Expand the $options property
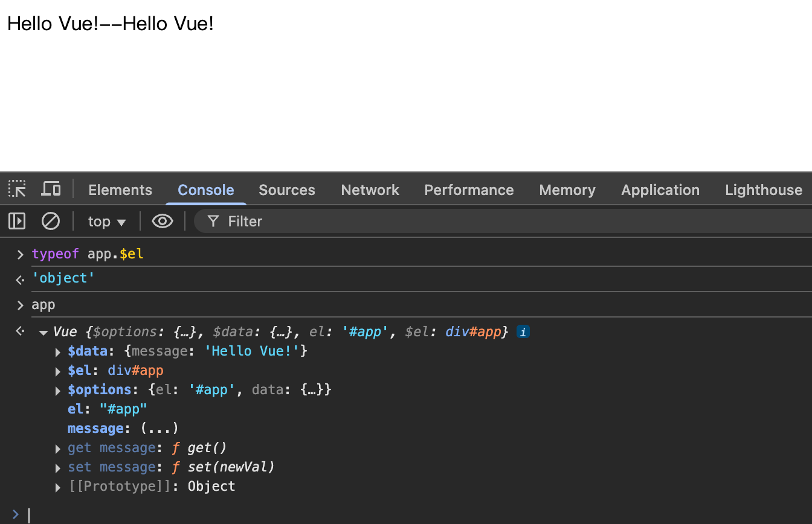 pyautogui.click(x=58, y=391)
